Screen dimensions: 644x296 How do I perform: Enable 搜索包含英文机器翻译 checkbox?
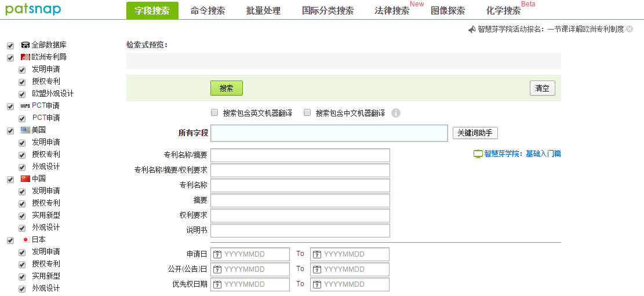[214, 112]
